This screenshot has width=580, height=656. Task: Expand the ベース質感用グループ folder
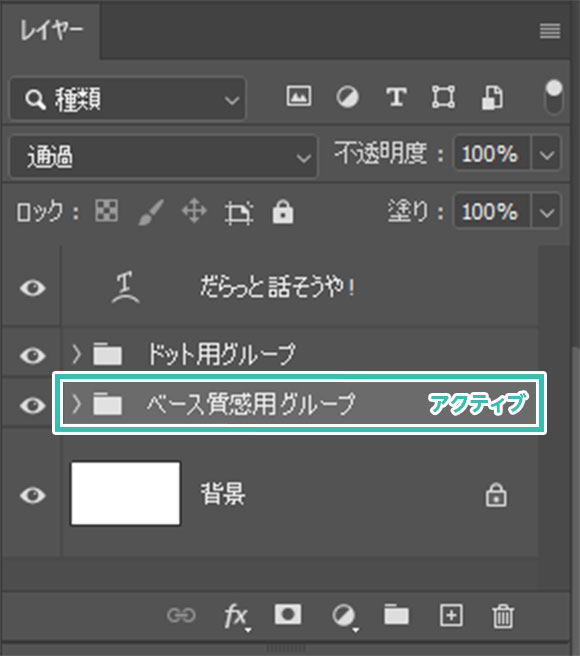(76, 404)
